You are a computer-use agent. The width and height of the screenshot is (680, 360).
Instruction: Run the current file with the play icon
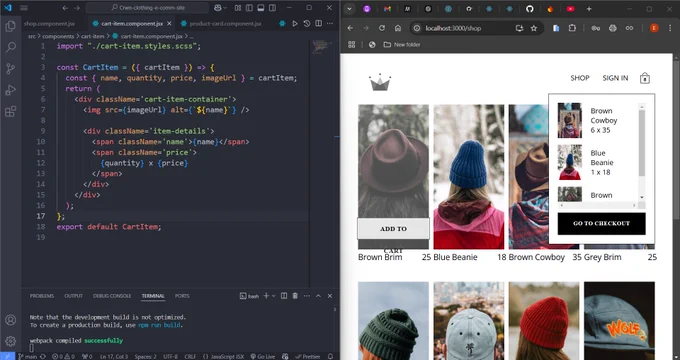pos(295,24)
